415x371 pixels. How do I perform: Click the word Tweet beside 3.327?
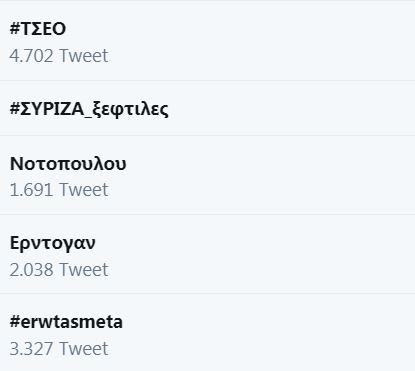[84, 349]
